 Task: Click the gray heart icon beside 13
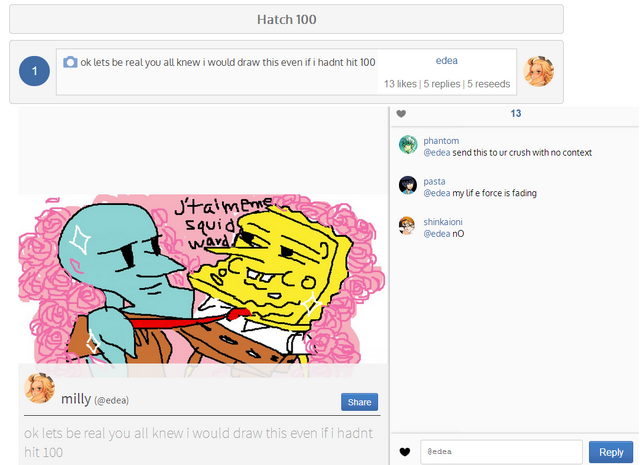coord(401,114)
